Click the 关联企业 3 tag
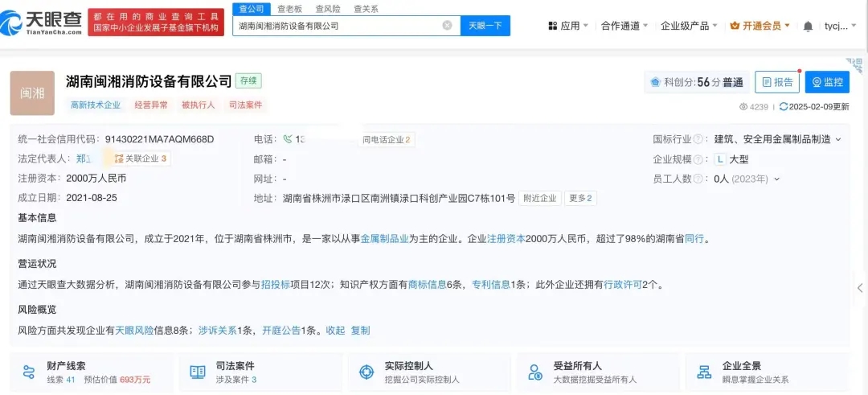Screen dimensions: 868x395 [140, 158]
